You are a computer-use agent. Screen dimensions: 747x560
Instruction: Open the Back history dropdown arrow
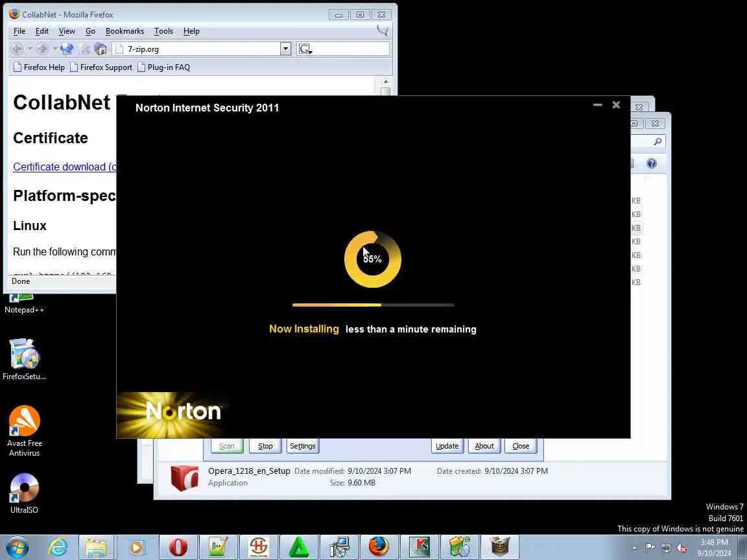click(x=30, y=49)
